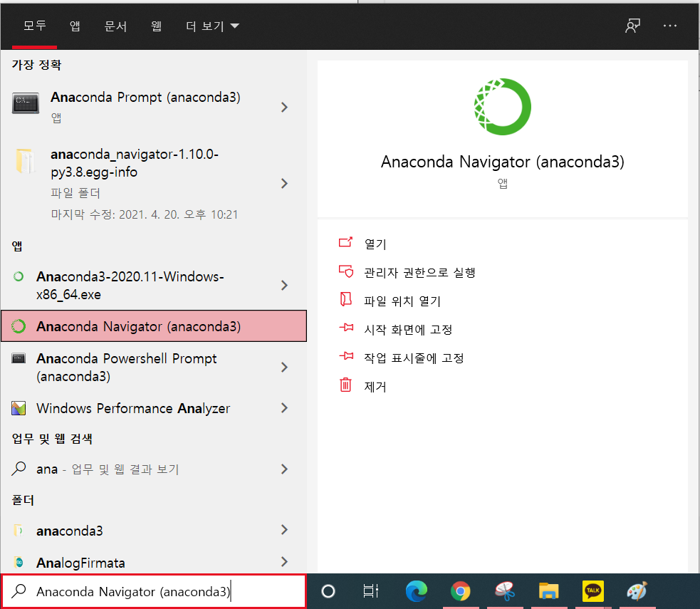Choose 작업 표시줄에 고정
700x609 pixels.
pos(414,358)
